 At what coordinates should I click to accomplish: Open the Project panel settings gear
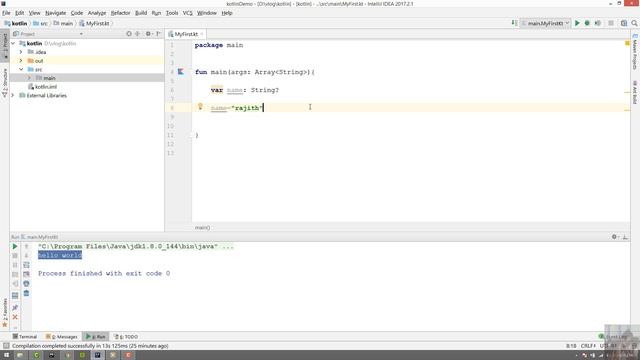pyautogui.click(x=149, y=34)
